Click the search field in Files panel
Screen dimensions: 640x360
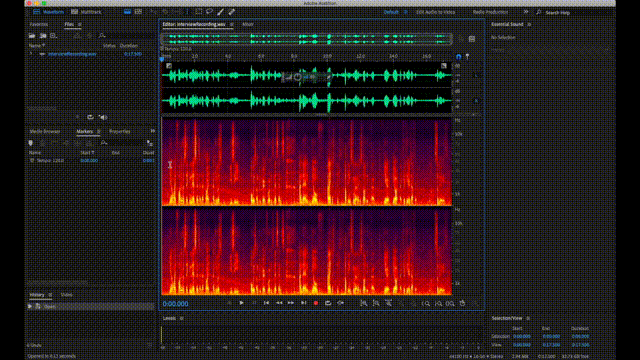pos(127,36)
